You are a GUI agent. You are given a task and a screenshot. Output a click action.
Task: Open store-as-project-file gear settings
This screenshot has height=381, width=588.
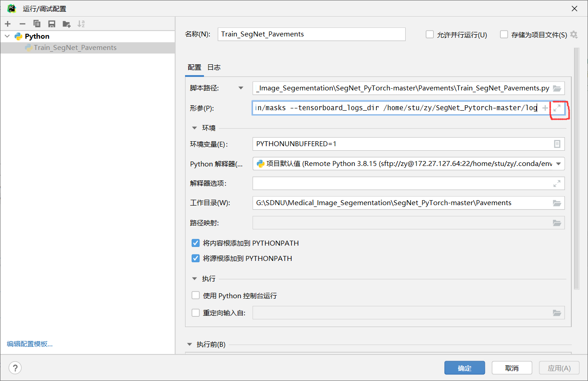click(574, 35)
